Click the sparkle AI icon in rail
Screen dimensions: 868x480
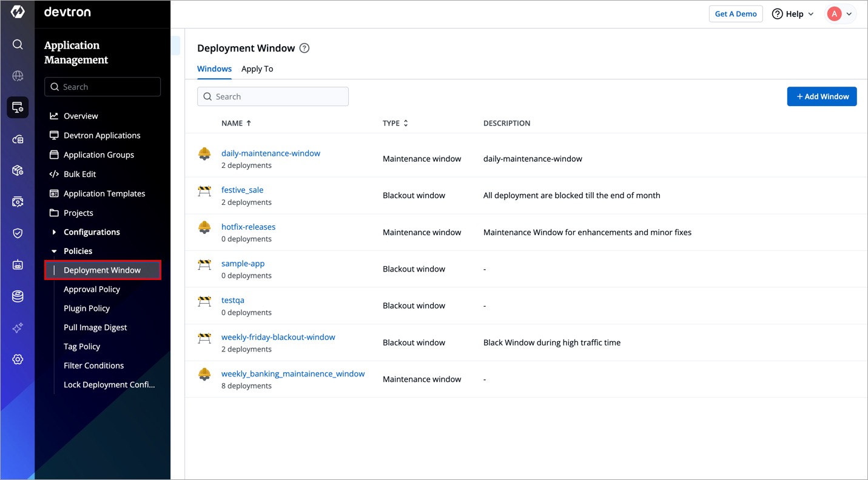tap(18, 328)
